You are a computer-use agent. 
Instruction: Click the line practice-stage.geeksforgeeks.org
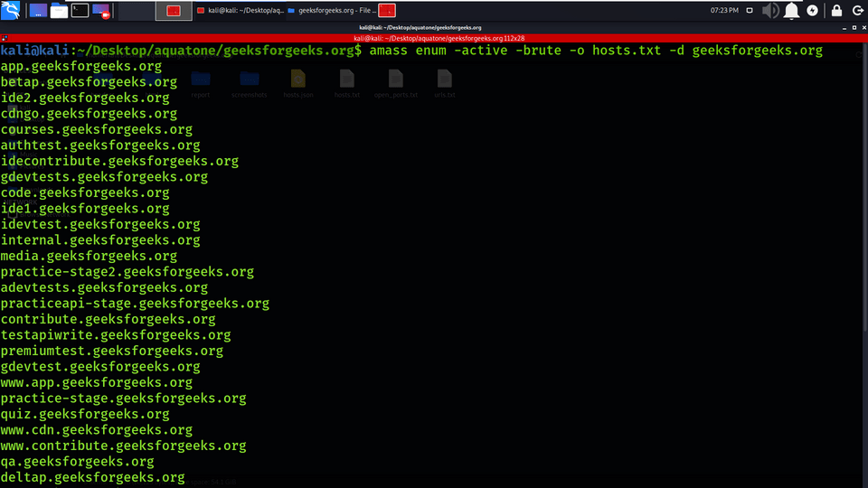point(124,399)
